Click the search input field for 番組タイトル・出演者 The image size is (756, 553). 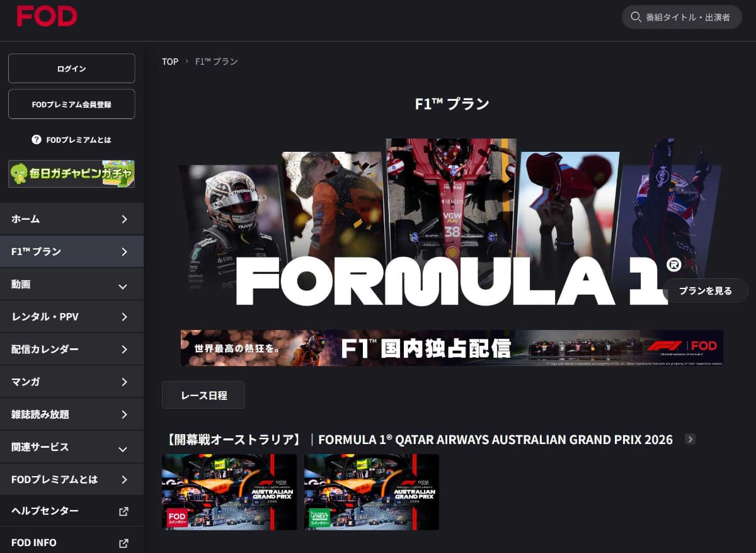(x=687, y=17)
